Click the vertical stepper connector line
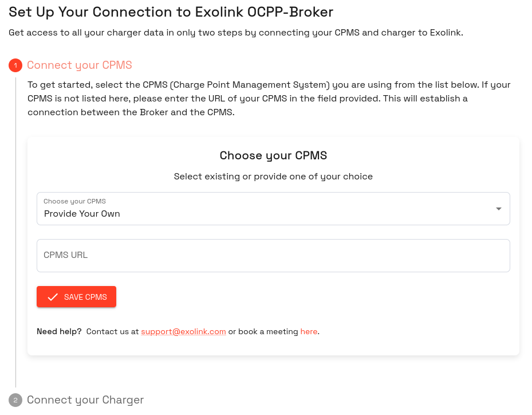Screen dimensions: 532x415 (15, 232)
